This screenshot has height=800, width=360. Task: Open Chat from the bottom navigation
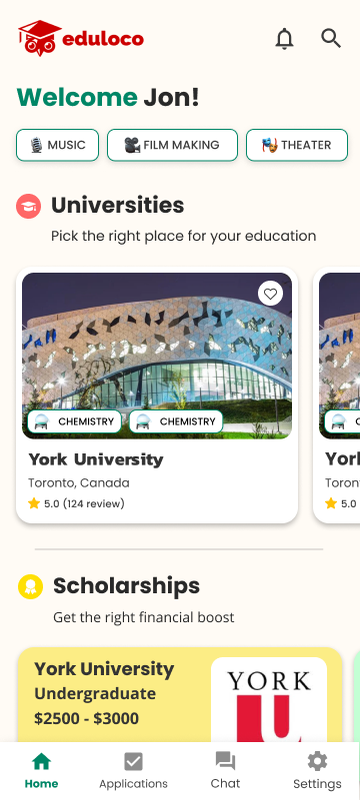225,770
